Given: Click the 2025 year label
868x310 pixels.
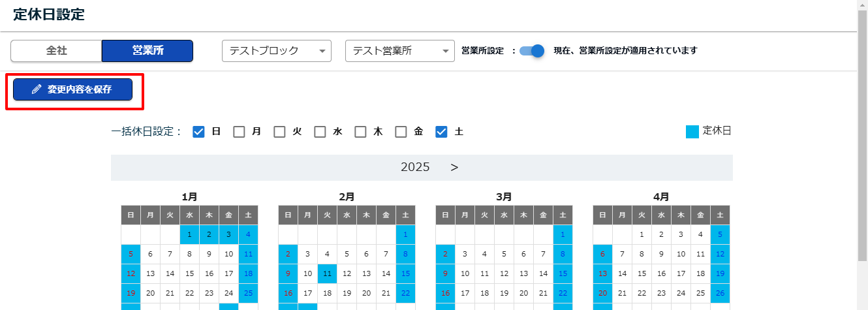Looking at the screenshot, I should 415,167.
